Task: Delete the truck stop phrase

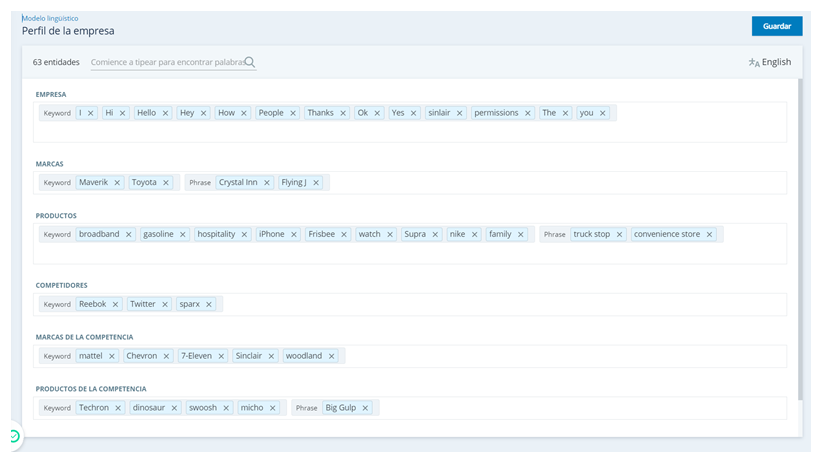Action: tap(619, 234)
